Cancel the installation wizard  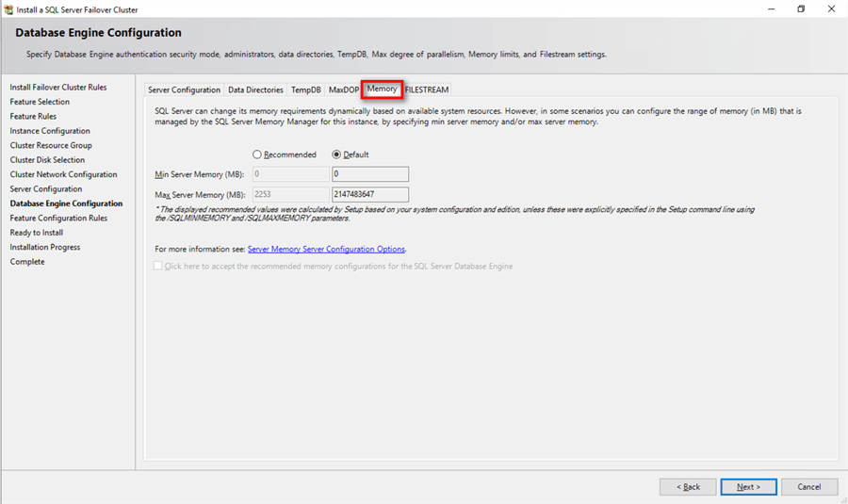pyautogui.click(x=809, y=487)
